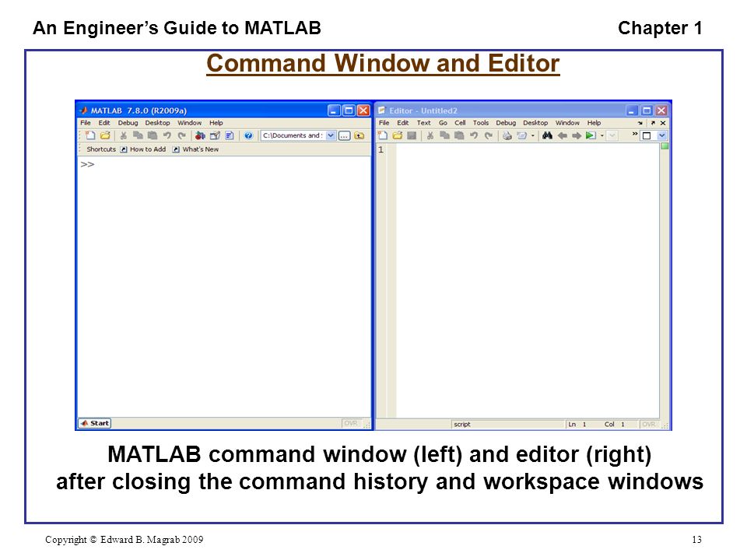Click Shortcuts label in shortcuts bar

101,149
